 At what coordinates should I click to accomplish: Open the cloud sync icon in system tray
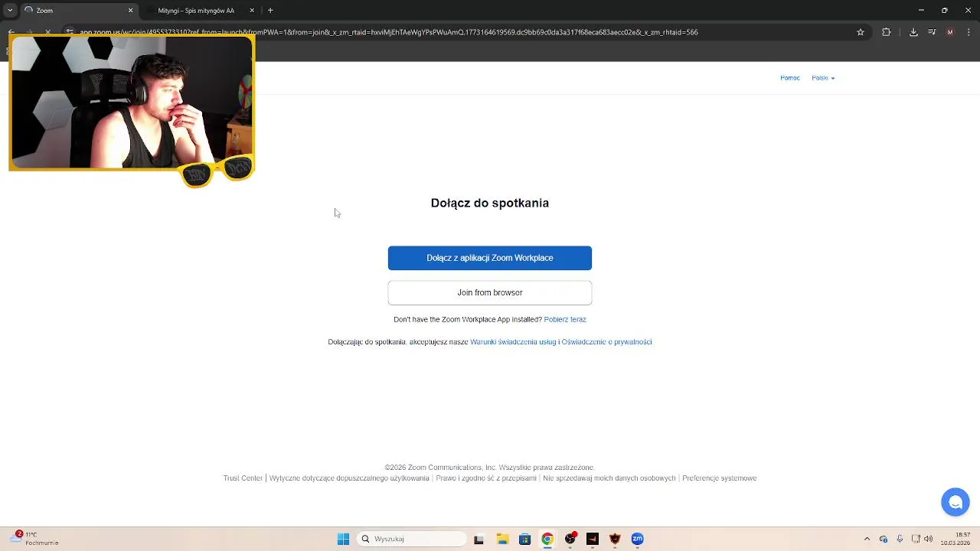(x=884, y=539)
